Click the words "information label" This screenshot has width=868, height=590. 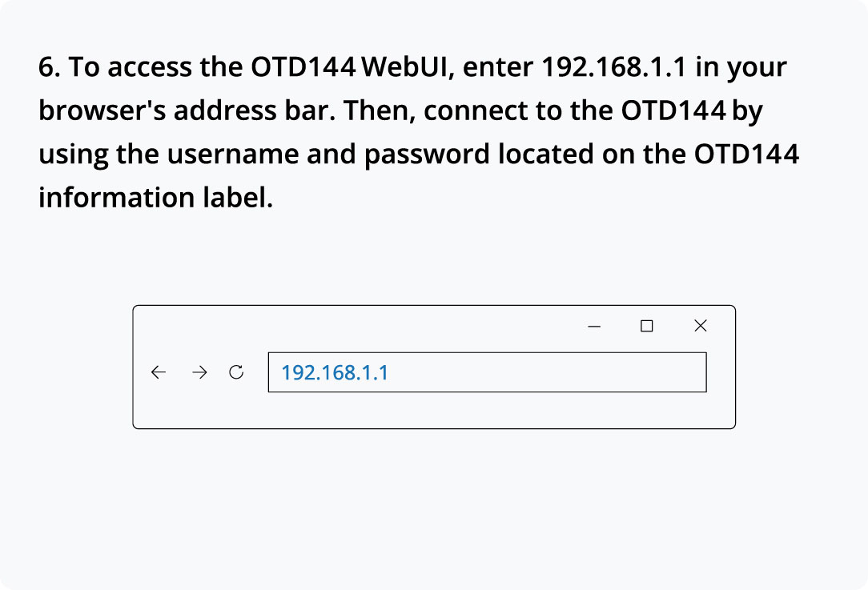155,196
